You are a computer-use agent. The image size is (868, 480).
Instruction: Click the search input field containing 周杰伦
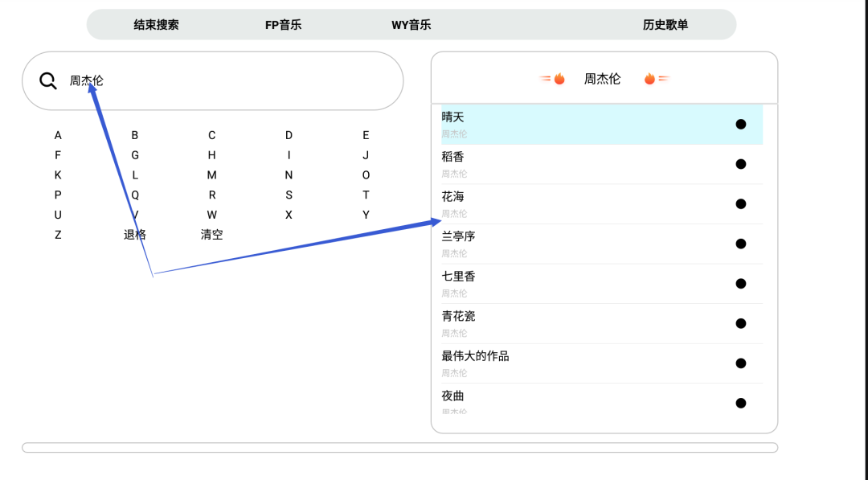(x=212, y=81)
